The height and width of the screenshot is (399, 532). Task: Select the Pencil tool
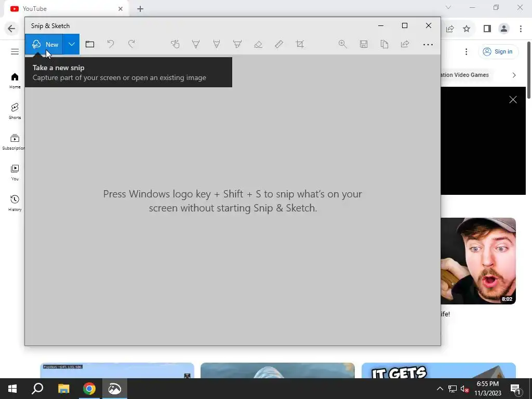(217, 44)
